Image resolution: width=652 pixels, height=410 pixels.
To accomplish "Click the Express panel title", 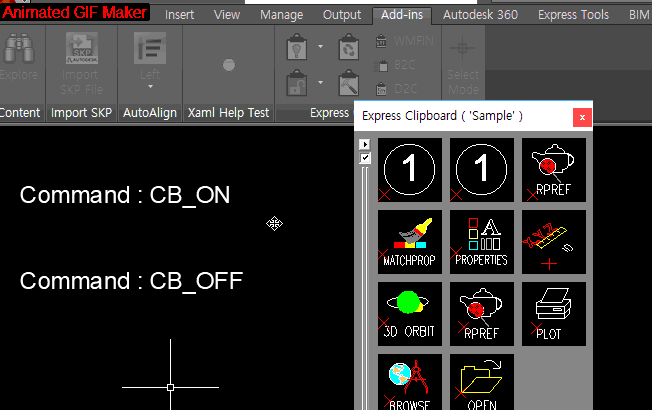I will point(329,113).
